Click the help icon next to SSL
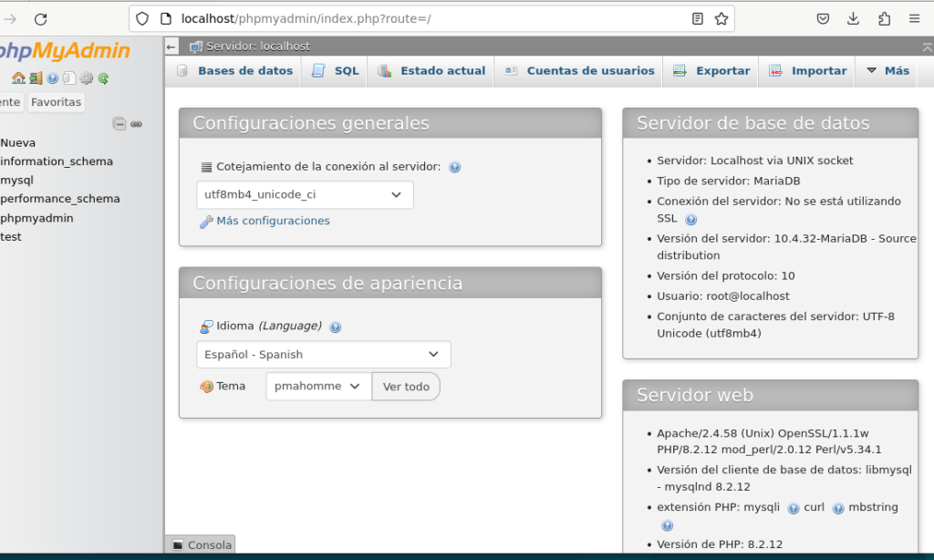Screen dimensions: 934x560 click(x=690, y=219)
